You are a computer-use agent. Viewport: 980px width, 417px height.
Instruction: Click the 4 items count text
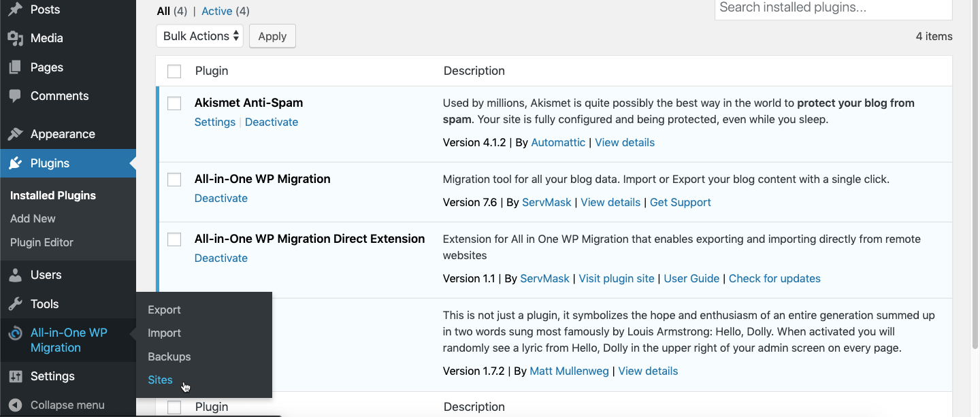pyautogui.click(x=934, y=36)
